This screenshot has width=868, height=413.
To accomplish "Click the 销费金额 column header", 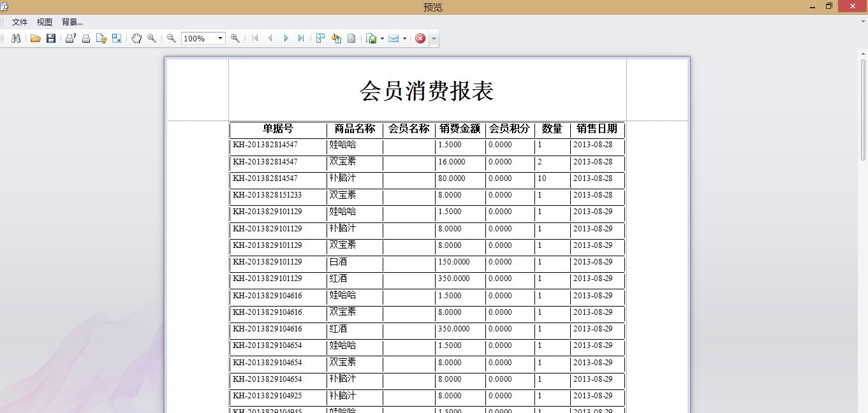I will tap(460, 129).
